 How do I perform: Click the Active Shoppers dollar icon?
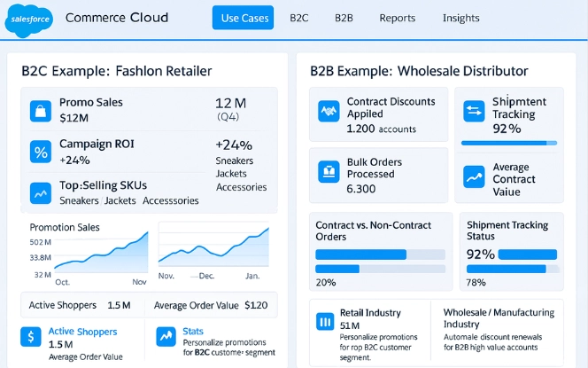[x=31, y=337]
